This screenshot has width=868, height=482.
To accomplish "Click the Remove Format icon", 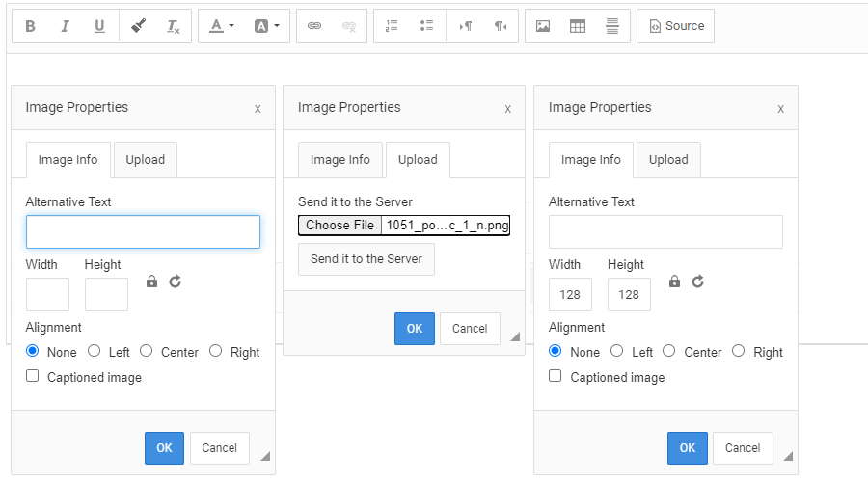I will point(173,26).
